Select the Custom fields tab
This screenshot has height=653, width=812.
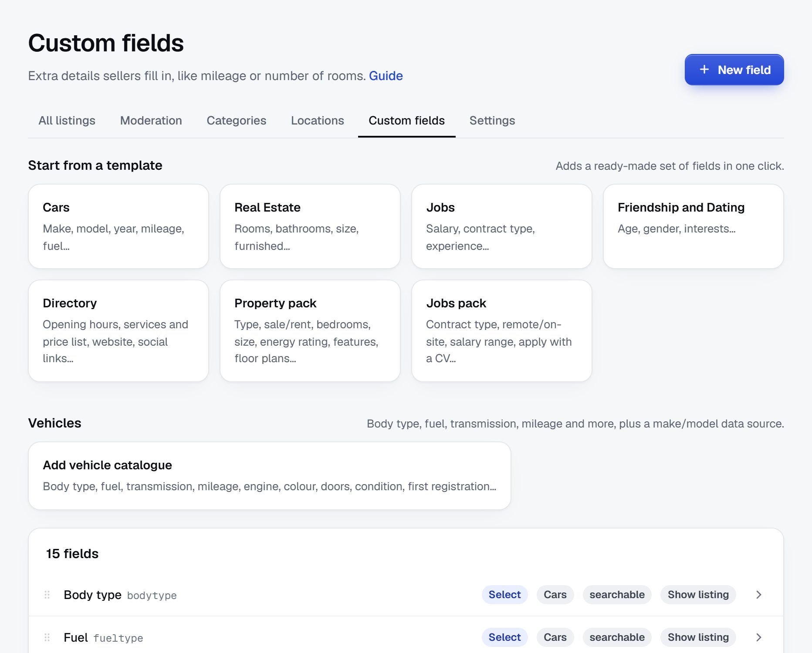406,121
